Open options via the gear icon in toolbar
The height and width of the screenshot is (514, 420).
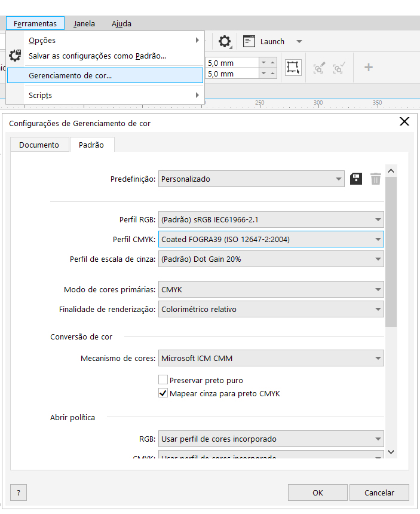click(x=225, y=42)
